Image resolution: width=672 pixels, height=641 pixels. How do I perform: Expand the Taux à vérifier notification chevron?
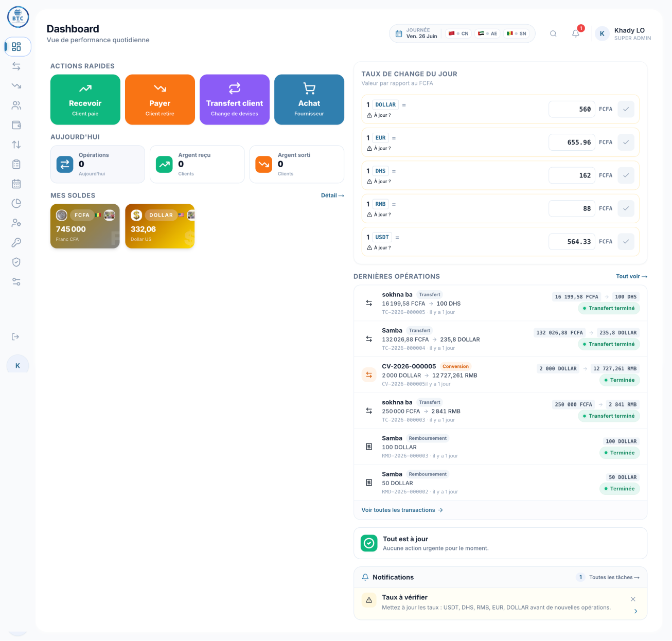(x=636, y=611)
